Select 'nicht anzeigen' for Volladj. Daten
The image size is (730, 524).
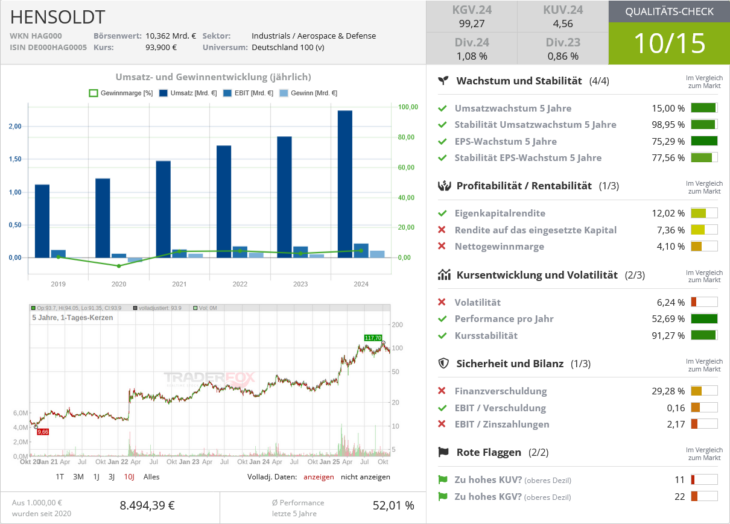pos(367,477)
